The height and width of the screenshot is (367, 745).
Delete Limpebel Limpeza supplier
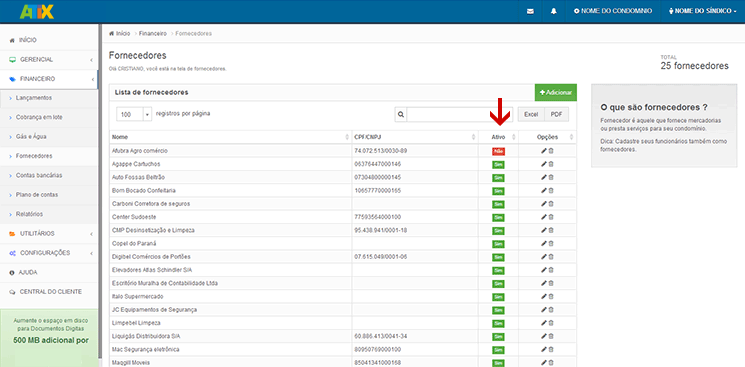pyautogui.click(x=551, y=323)
